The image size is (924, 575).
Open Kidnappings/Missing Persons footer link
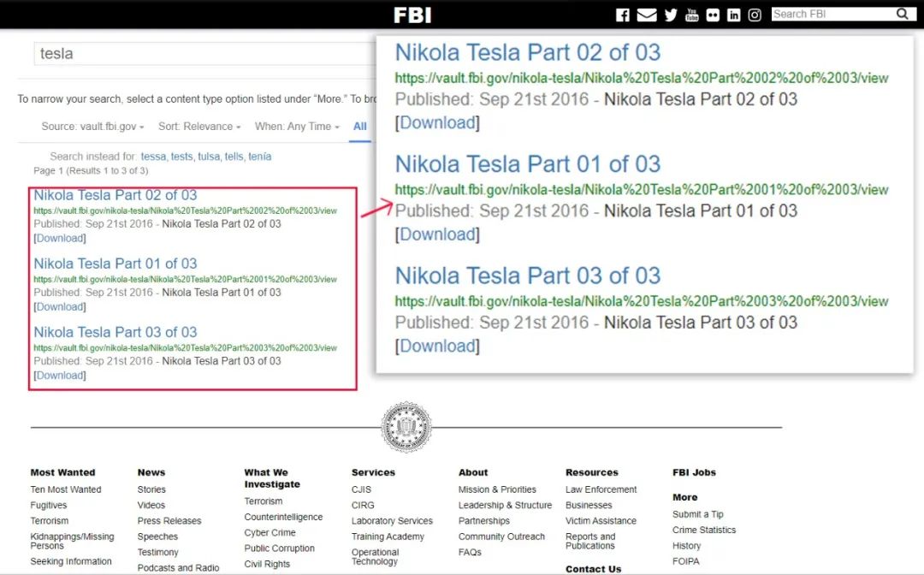click(x=73, y=541)
